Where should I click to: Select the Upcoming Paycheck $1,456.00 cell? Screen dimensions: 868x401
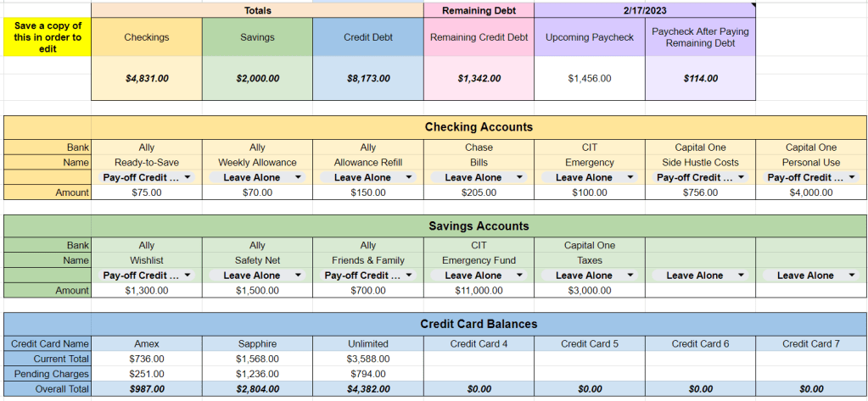(589, 78)
